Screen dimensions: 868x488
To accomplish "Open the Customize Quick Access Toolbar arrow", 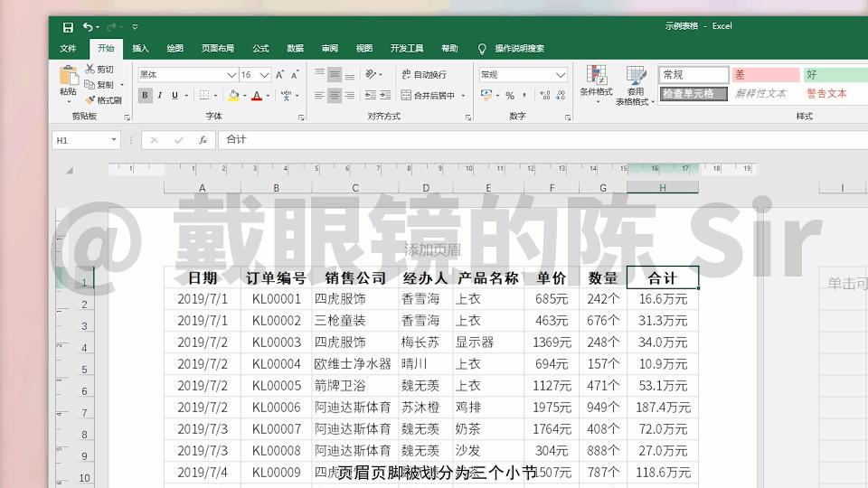I will [135, 26].
